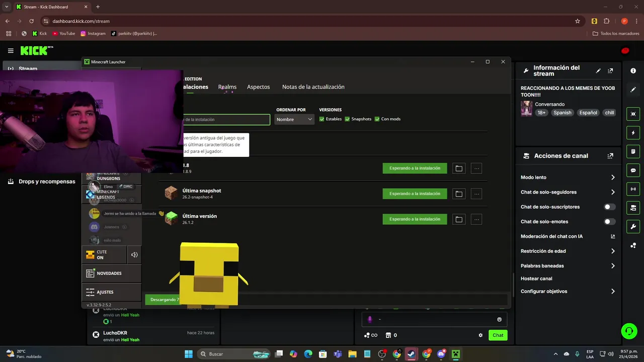Click Esperando a la instalación for 1.8
The height and width of the screenshot is (362, 644).
click(x=415, y=168)
